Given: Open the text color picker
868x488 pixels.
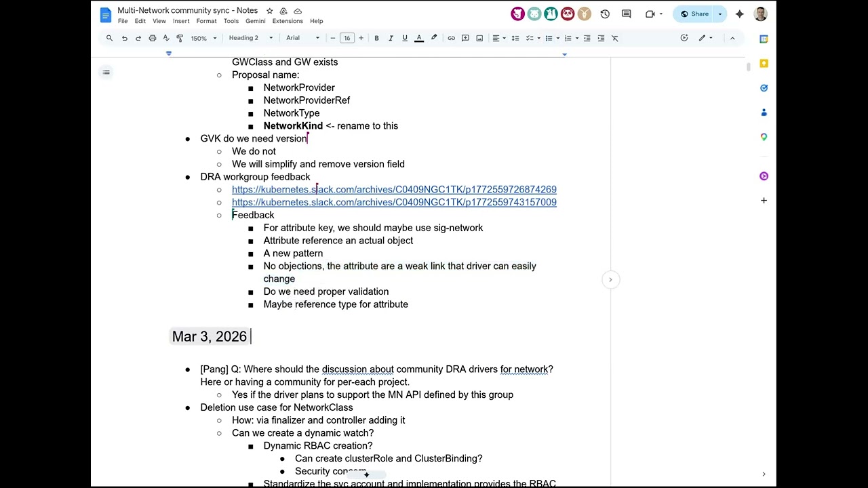Looking at the screenshot, I should [419, 38].
